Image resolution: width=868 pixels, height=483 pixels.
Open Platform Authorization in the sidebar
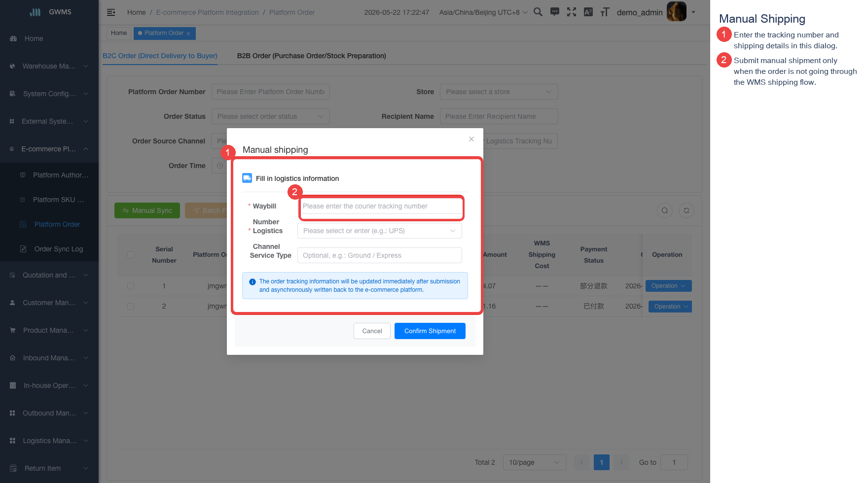(49, 175)
